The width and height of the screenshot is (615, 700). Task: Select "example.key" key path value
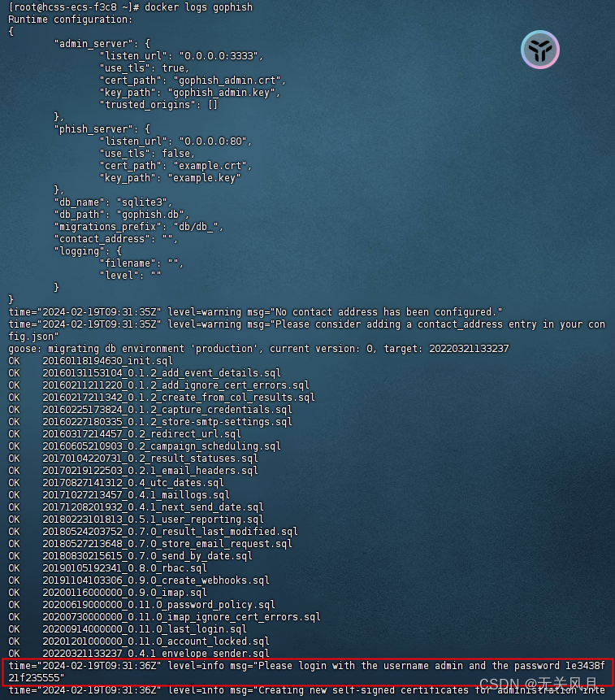[x=204, y=178]
